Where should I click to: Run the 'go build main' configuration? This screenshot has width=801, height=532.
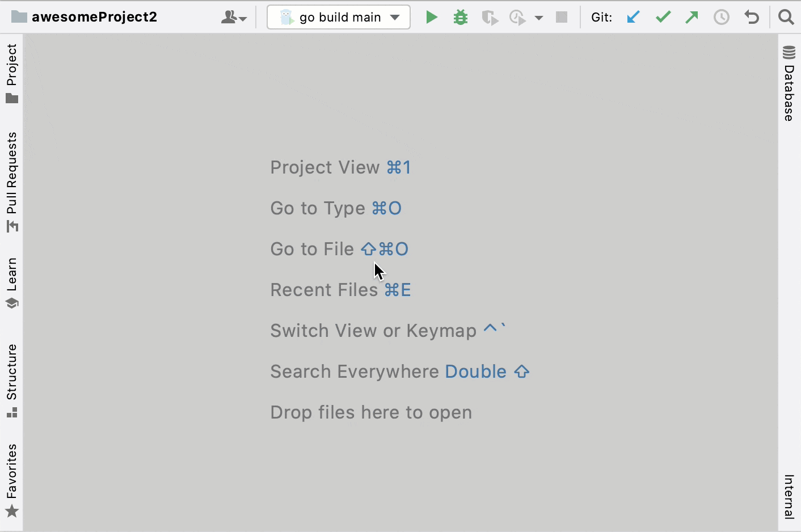tap(432, 17)
